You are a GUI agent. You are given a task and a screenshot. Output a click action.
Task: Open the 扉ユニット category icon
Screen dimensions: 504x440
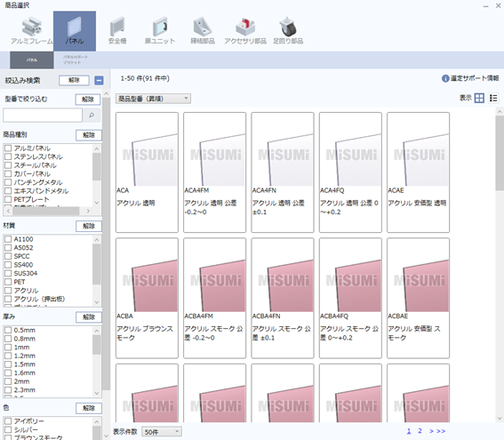[x=160, y=31]
